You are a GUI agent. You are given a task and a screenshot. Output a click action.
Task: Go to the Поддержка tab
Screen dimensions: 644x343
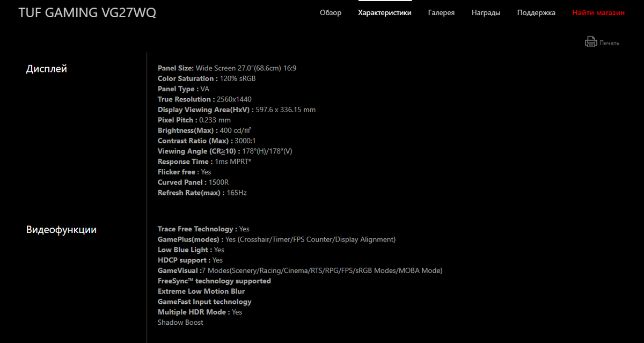click(536, 13)
